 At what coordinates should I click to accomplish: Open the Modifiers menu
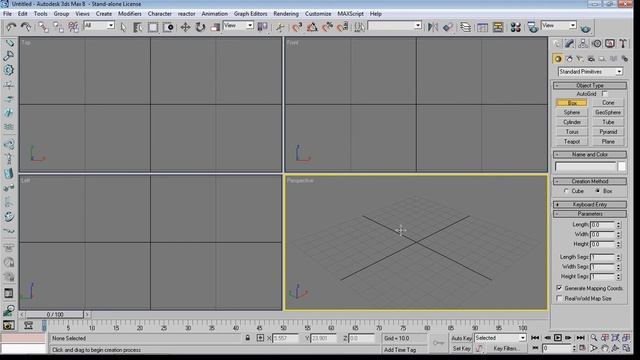(x=130, y=13)
